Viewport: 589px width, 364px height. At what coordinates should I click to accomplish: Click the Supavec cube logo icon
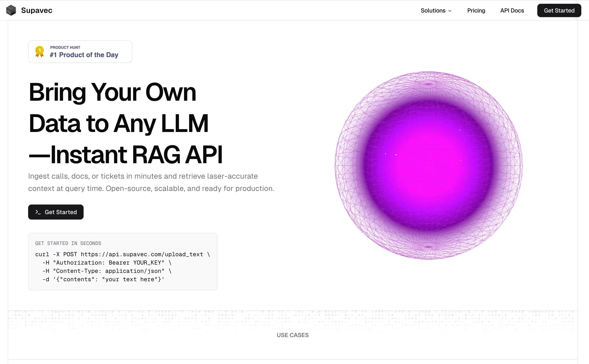tap(11, 10)
